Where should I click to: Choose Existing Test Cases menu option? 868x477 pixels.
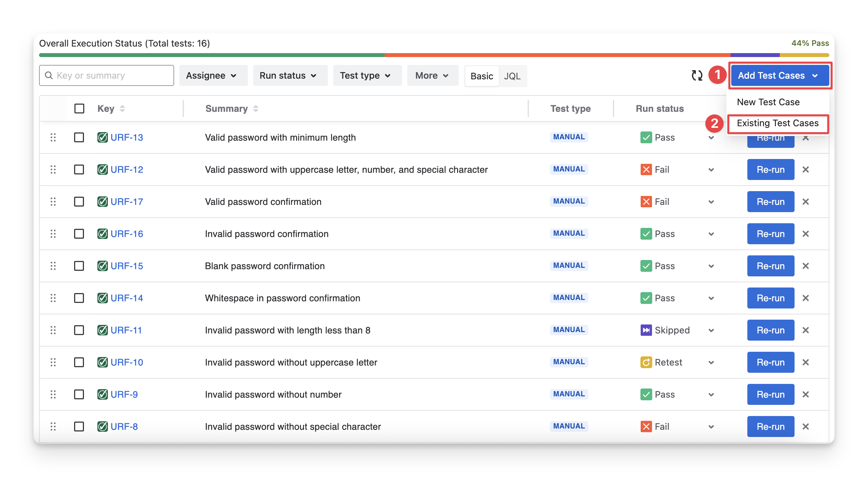point(777,123)
